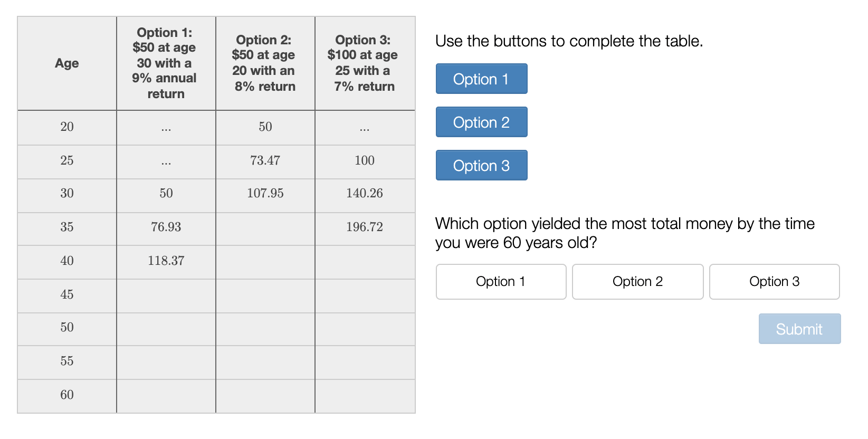Select the Option 2 8% return header
Screen dimensions: 868x439
pyautogui.click(x=265, y=63)
